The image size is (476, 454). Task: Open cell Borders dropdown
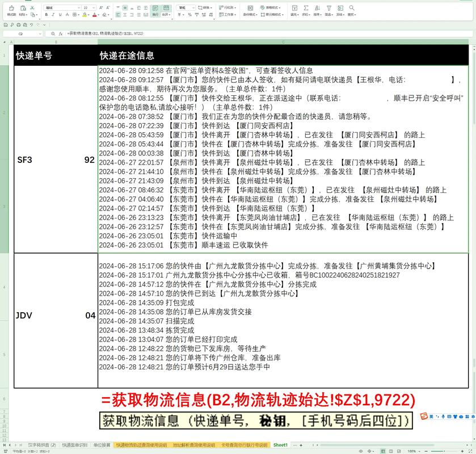click(75, 15)
